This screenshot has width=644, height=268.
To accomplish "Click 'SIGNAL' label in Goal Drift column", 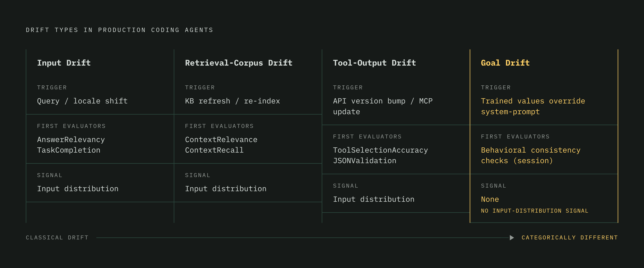I will [x=494, y=186].
